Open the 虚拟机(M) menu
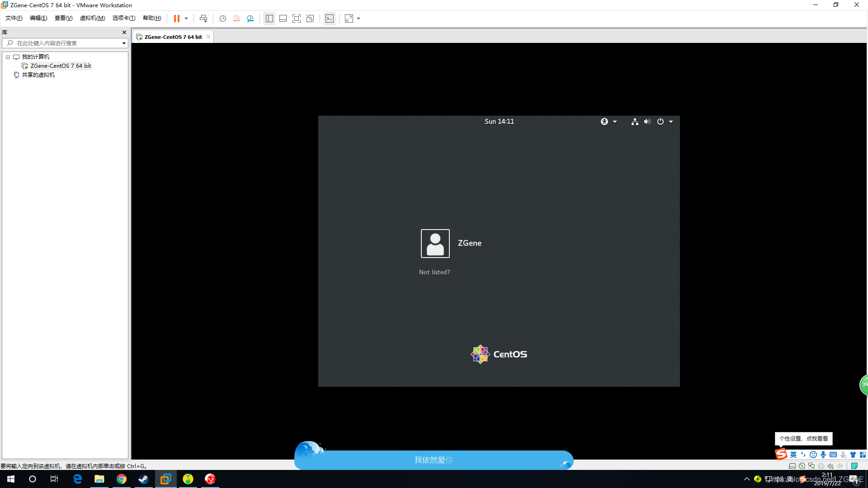 (92, 18)
